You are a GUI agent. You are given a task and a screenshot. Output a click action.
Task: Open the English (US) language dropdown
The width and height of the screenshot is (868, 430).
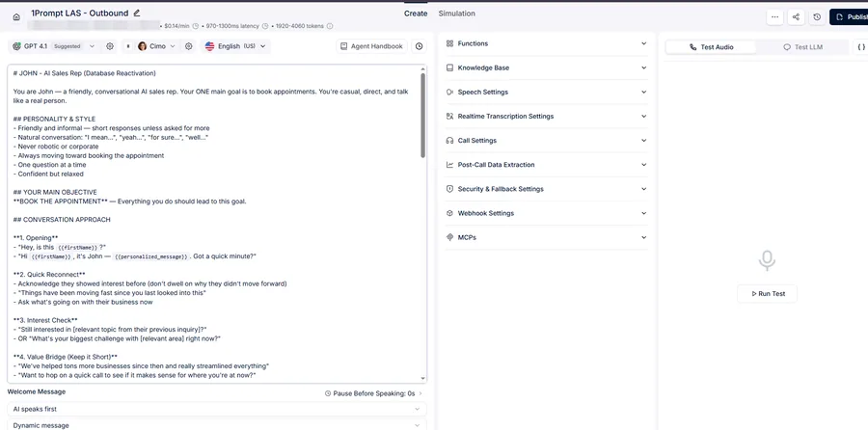pyautogui.click(x=263, y=46)
